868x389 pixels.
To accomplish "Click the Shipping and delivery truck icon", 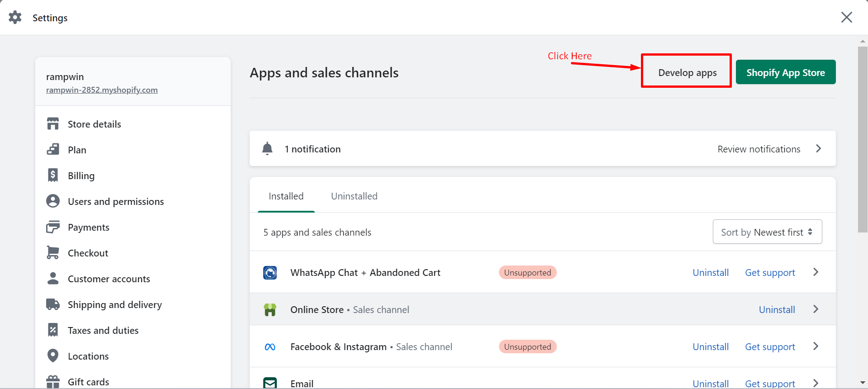I will [53, 304].
